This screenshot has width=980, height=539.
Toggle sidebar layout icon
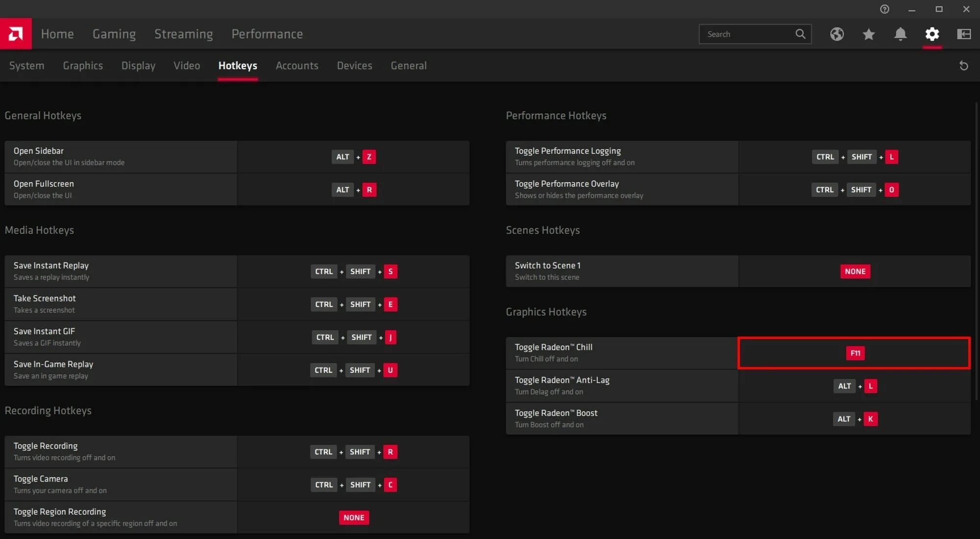(x=964, y=34)
